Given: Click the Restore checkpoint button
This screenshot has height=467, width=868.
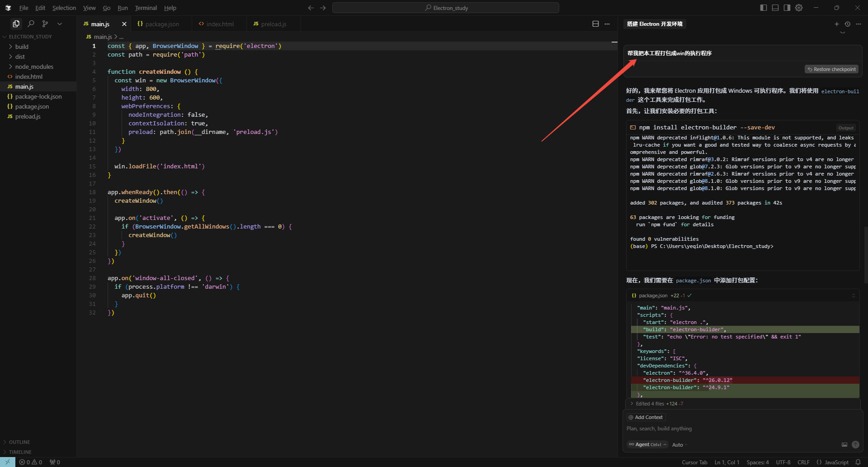Looking at the screenshot, I should point(831,69).
